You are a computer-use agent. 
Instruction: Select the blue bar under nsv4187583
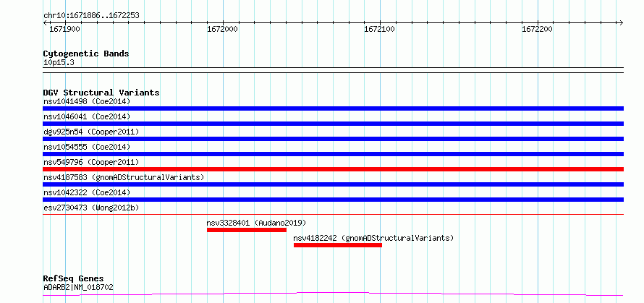click(x=333, y=184)
